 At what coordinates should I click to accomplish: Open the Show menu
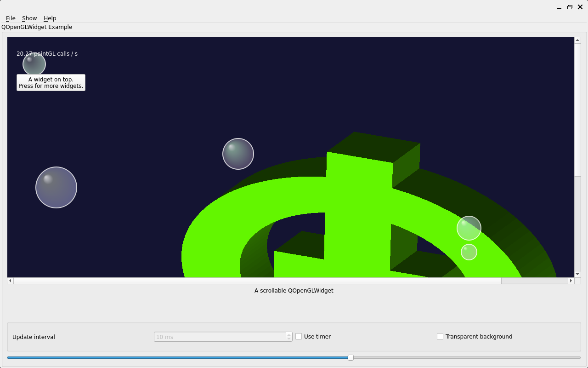click(x=29, y=18)
